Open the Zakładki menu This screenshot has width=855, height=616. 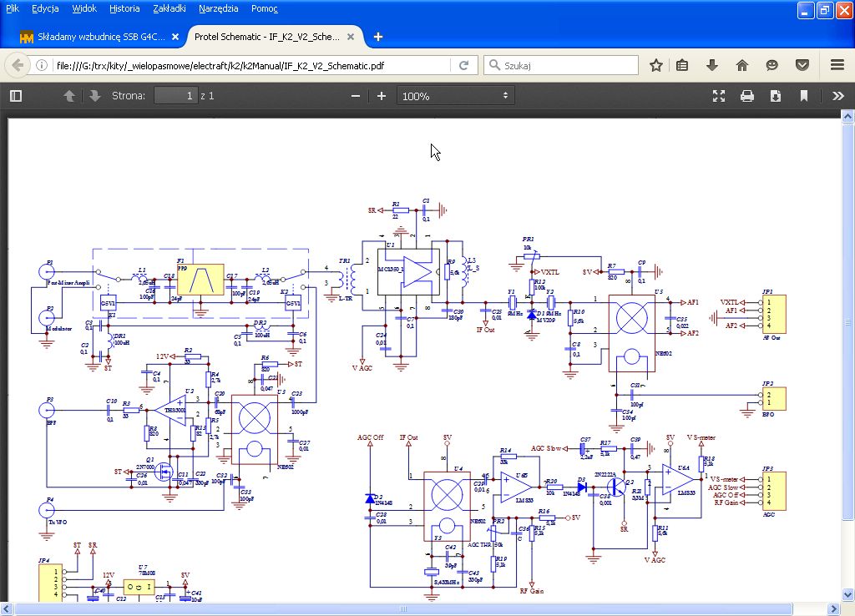[x=169, y=8]
